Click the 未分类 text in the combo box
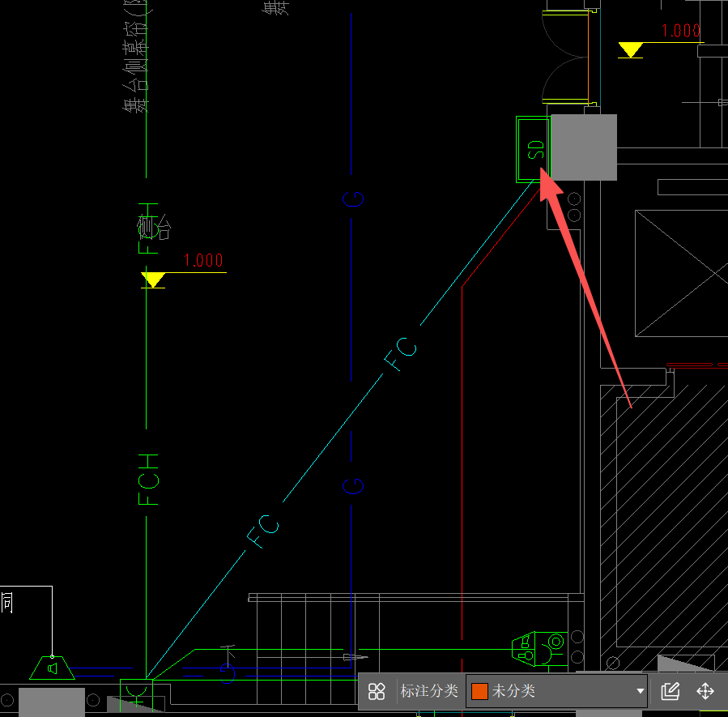Screen dimensions: 728x717 pyautogui.click(x=513, y=691)
